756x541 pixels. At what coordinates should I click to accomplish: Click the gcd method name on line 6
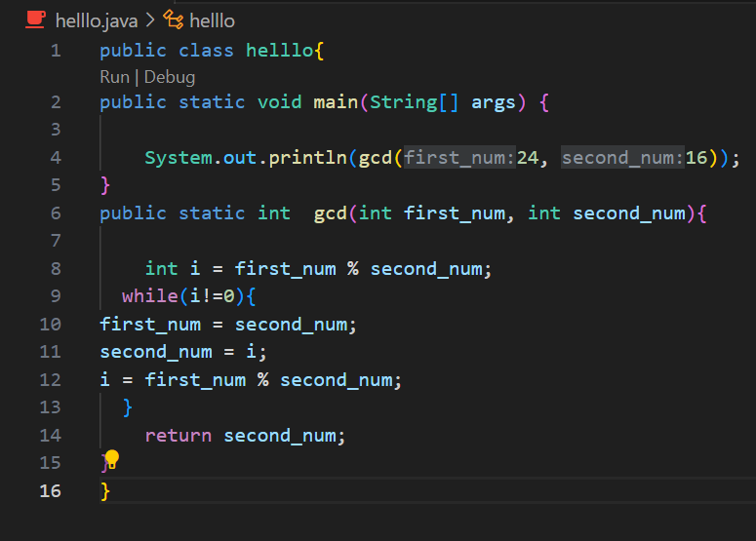[331, 213]
